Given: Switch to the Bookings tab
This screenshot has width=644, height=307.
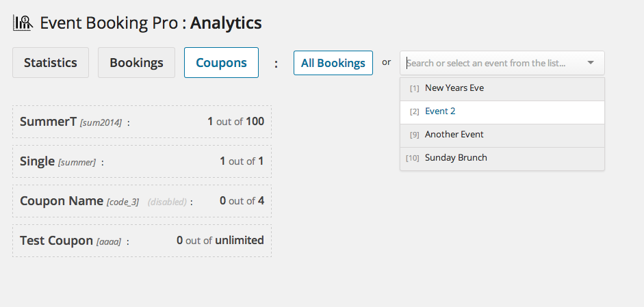Looking at the screenshot, I should [x=136, y=62].
